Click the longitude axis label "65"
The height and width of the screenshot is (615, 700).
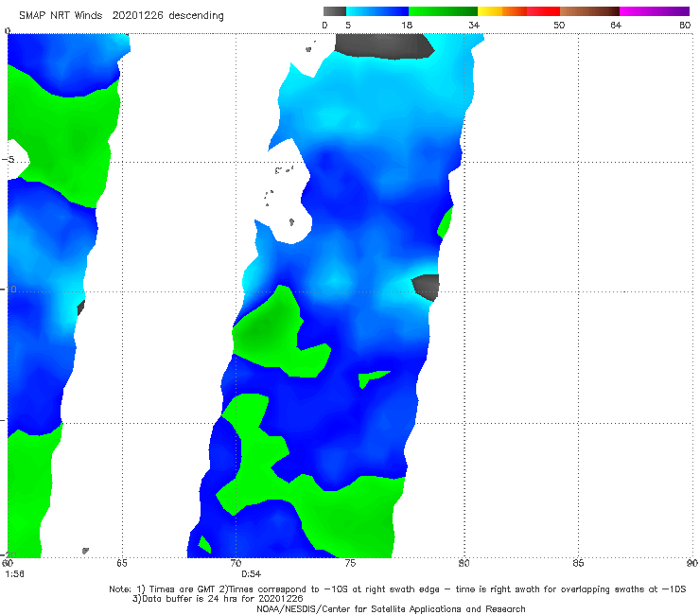pyautogui.click(x=122, y=563)
